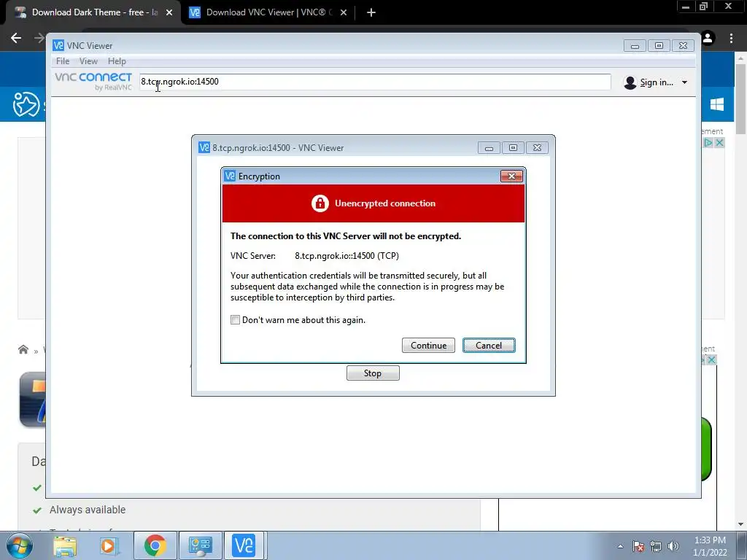The width and height of the screenshot is (747, 560).
Task: Click VNC Viewer main window title icon
Action: 58,45
